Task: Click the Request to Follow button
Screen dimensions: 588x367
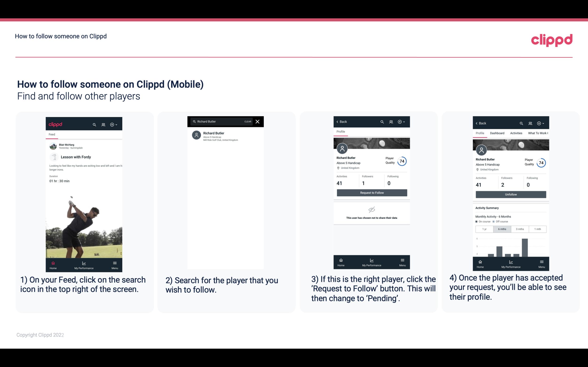Action: click(371, 193)
